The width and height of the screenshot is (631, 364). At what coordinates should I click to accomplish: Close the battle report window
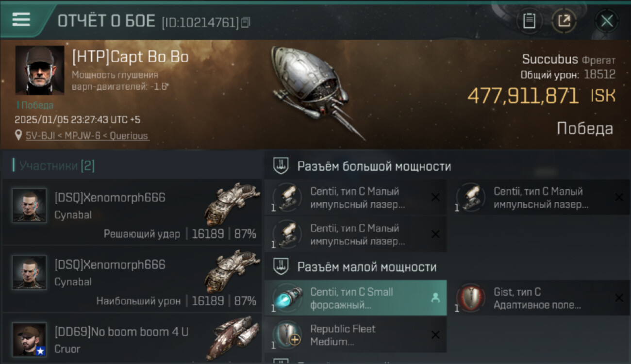[x=607, y=21]
